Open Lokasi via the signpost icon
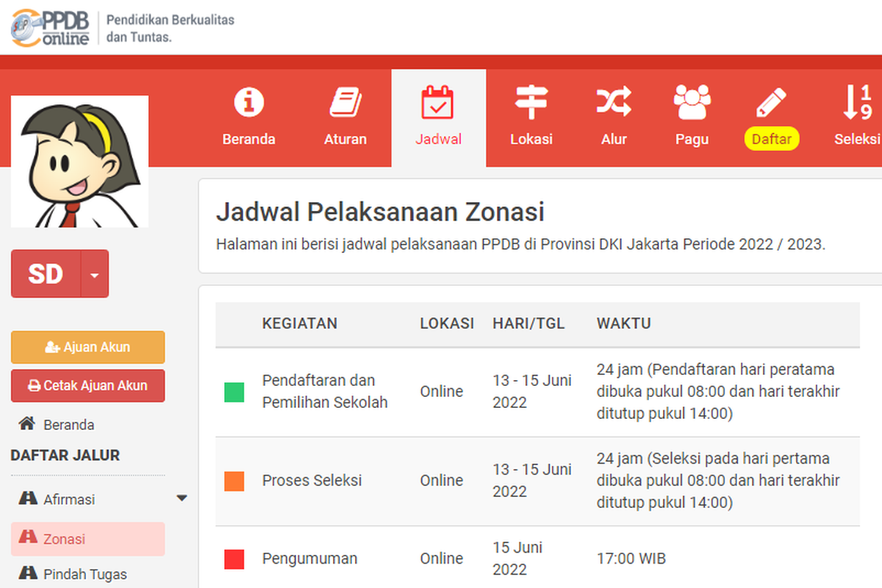The height and width of the screenshot is (588, 882). 531,102
